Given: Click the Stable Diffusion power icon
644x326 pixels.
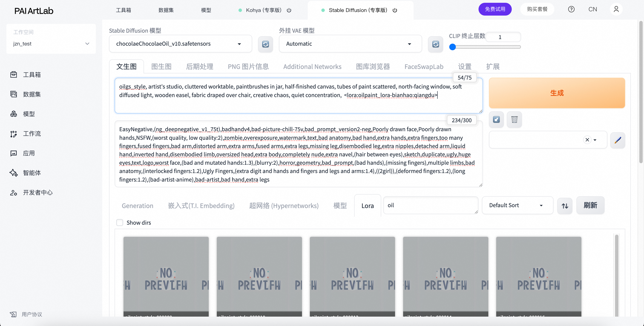Looking at the screenshot, I should click(x=395, y=10).
